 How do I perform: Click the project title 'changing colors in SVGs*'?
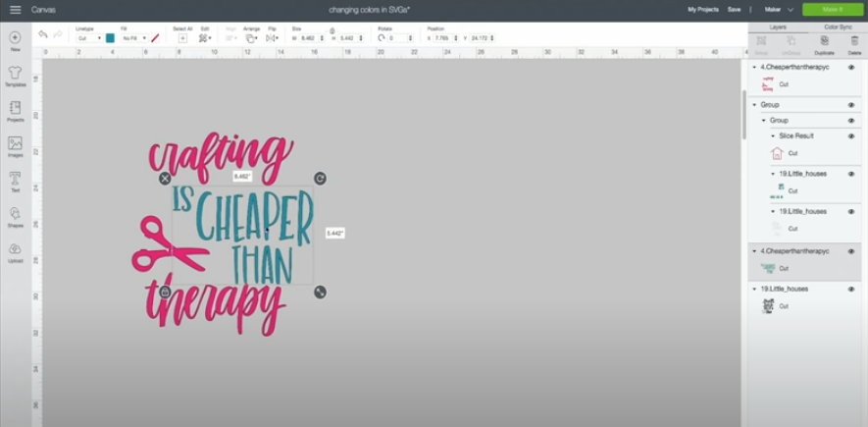(369, 10)
